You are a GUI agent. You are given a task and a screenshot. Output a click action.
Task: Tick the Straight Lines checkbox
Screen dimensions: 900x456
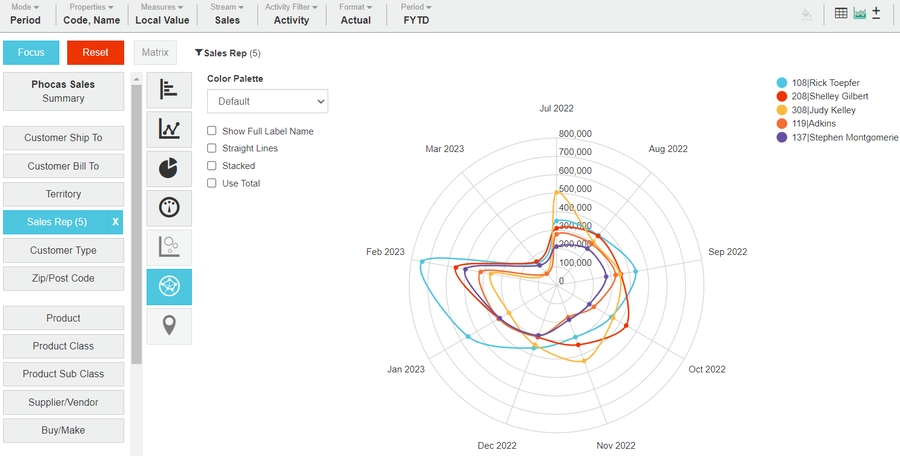coord(212,148)
